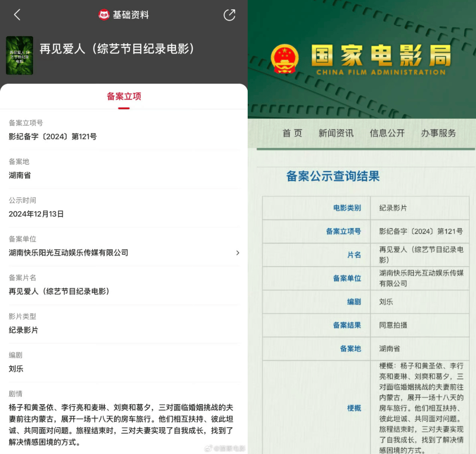Tap the back arrow icon
The width and height of the screenshot is (476, 454).
(17, 15)
